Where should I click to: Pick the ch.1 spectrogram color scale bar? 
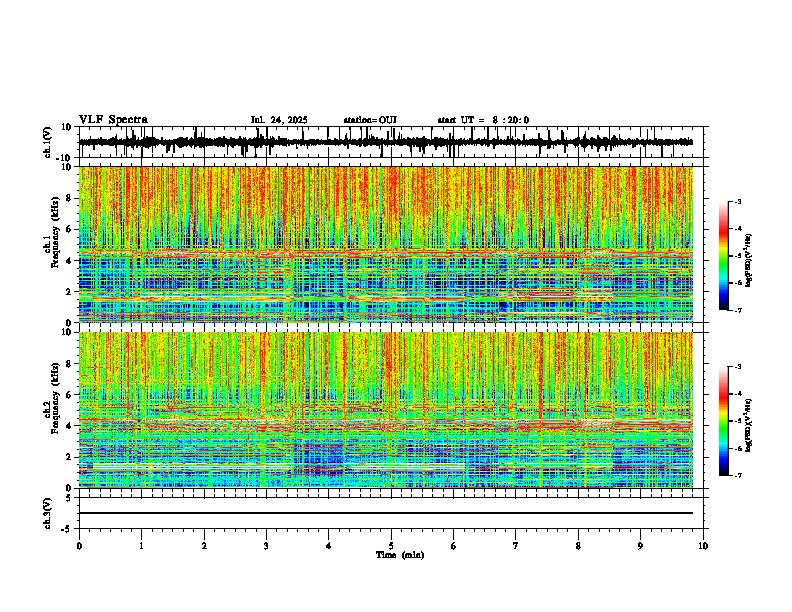pyautogui.click(x=724, y=256)
